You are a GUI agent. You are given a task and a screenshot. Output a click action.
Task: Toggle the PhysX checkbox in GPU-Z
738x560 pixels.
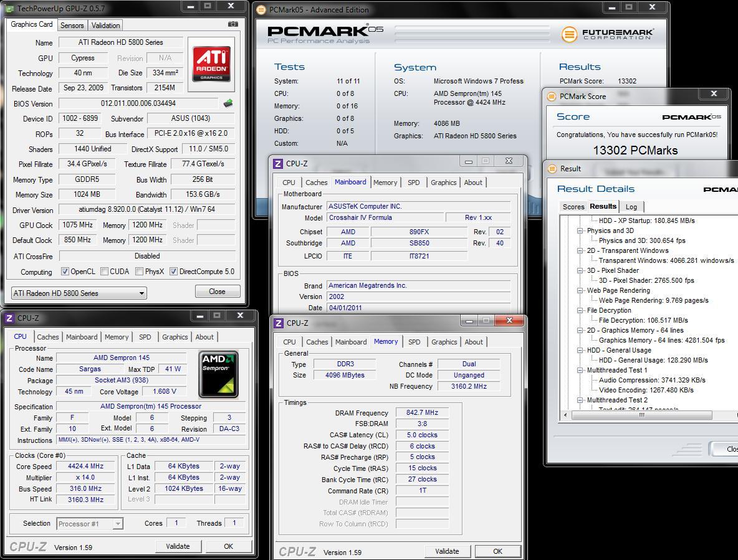[140, 272]
